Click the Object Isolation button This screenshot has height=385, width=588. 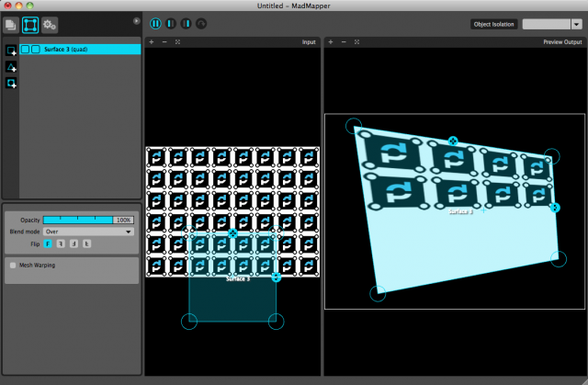(x=494, y=24)
